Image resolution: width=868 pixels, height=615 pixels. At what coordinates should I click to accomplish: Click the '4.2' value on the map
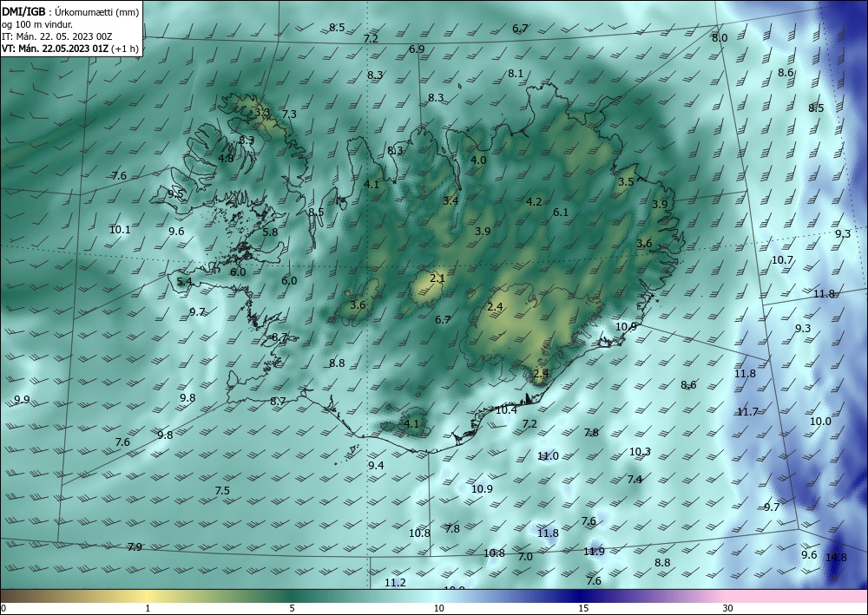pos(534,202)
